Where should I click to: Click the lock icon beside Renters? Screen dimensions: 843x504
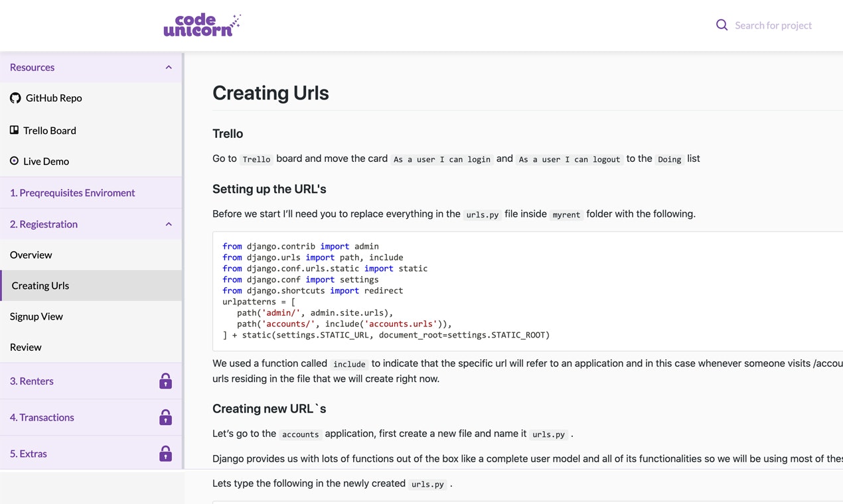pyautogui.click(x=165, y=381)
